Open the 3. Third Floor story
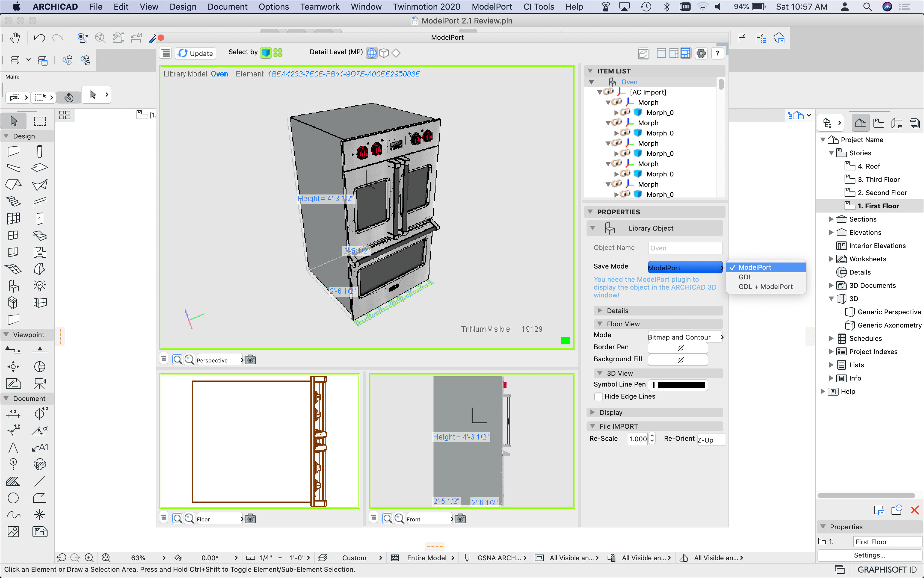Screen dimensions: 924x578 pyautogui.click(x=879, y=179)
